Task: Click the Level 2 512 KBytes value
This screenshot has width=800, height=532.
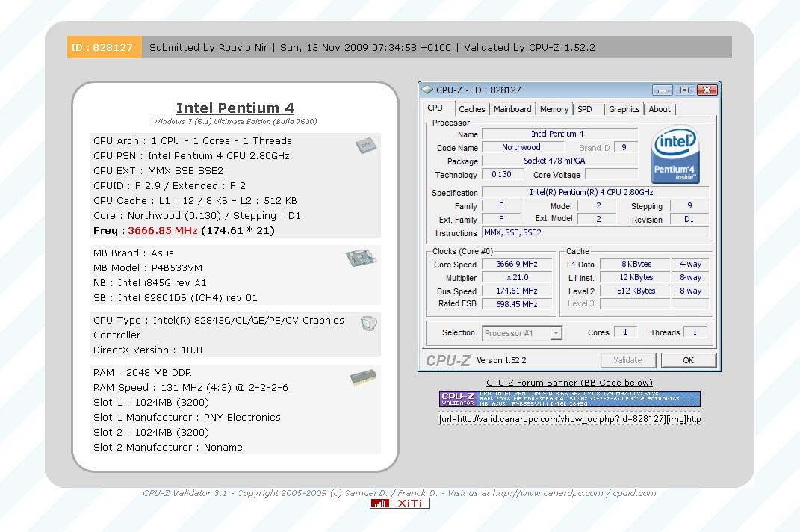Action: point(635,291)
